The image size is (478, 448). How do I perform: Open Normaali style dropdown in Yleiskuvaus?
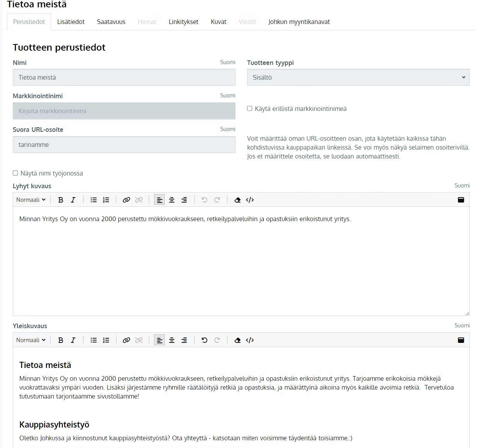(x=31, y=340)
